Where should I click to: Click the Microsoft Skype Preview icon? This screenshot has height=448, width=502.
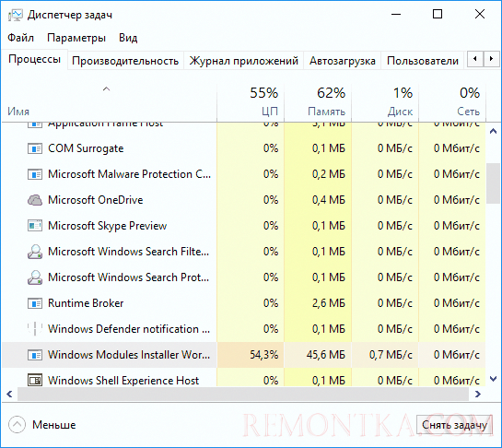pos(35,226)
